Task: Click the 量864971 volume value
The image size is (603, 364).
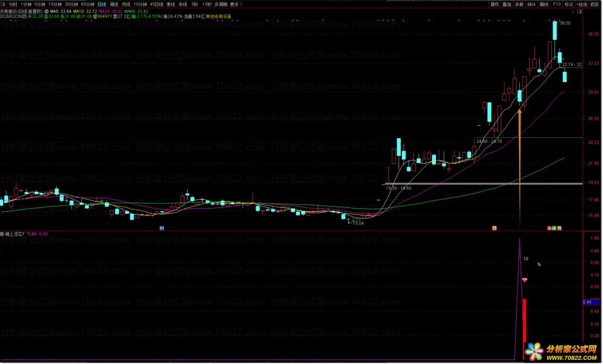Action: [103, 17]
